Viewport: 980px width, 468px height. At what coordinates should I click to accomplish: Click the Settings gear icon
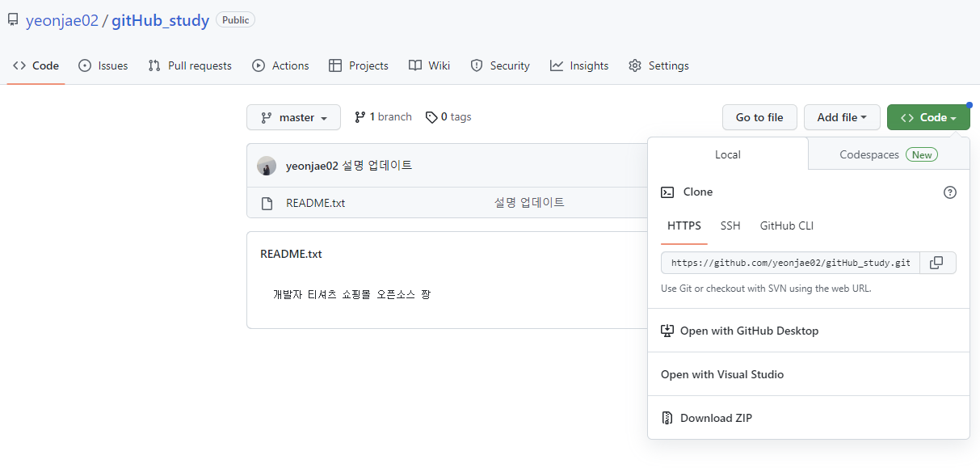click(635, 65)
